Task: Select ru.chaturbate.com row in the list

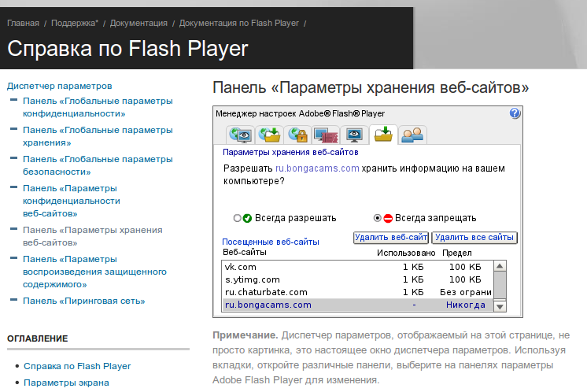Action: click(357, 292)
